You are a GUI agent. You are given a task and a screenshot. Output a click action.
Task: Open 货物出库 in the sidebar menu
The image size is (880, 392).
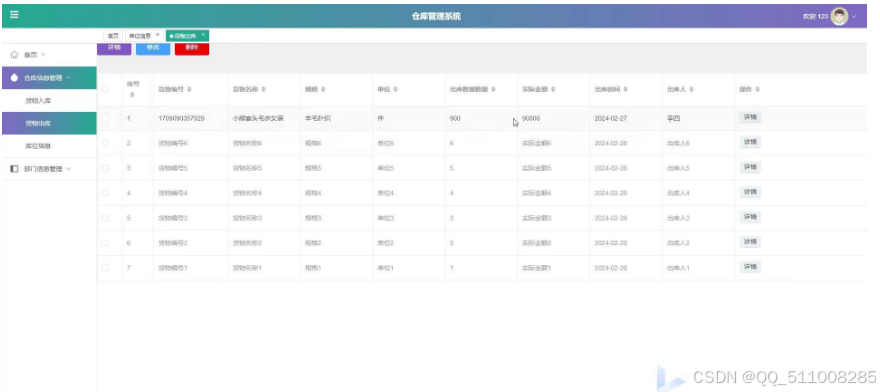pos(49,123)
